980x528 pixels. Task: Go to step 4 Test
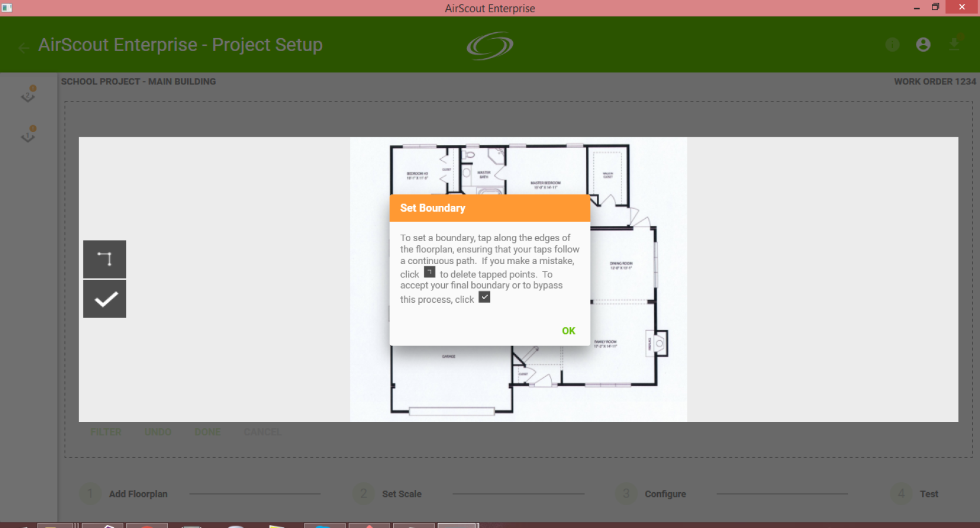click(914, 494)
